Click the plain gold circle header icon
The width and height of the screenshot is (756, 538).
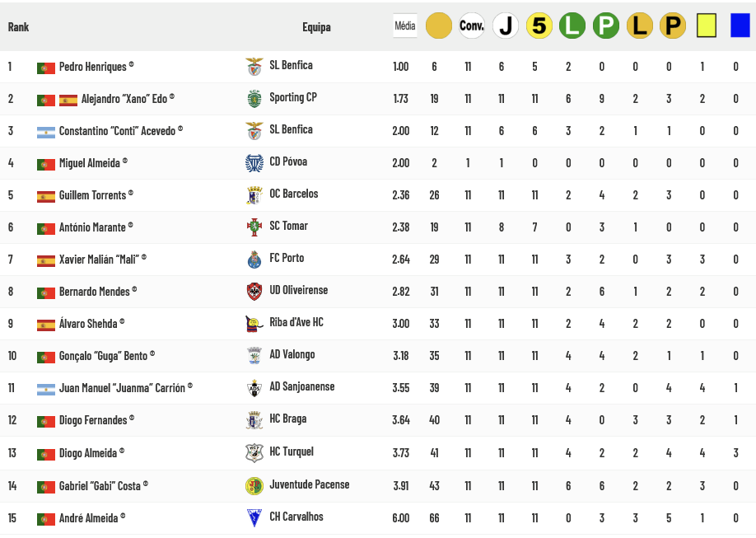439,26
